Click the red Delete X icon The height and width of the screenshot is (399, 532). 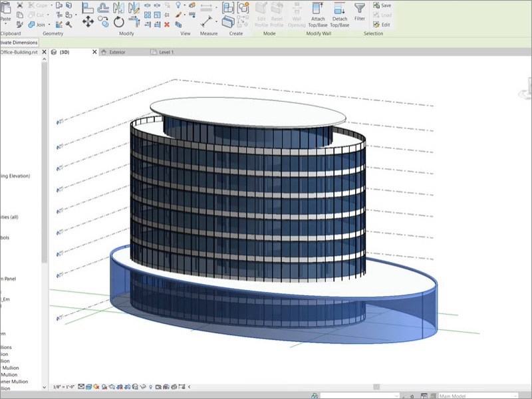click(167, 25)
